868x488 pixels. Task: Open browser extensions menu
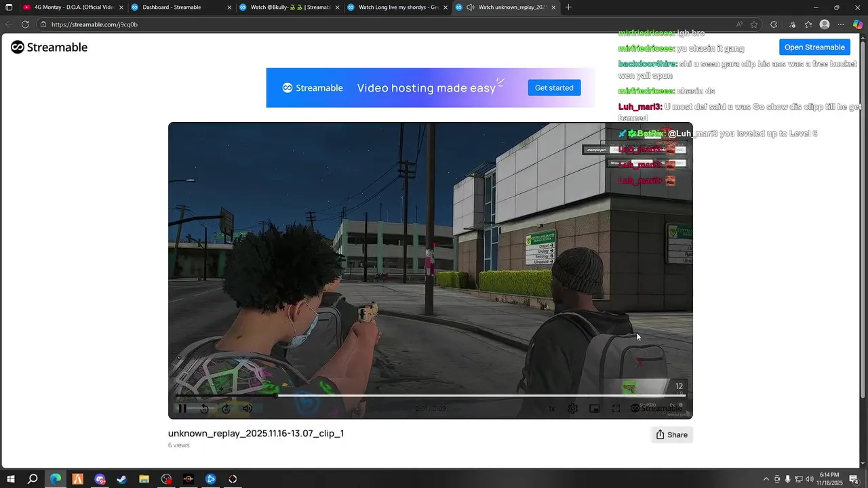pos(774,24)
